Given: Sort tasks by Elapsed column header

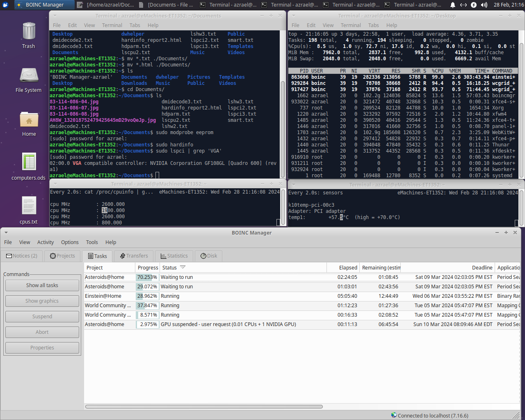Looking at the screenshot, I should pyautogui.click(x=343, y=267).
